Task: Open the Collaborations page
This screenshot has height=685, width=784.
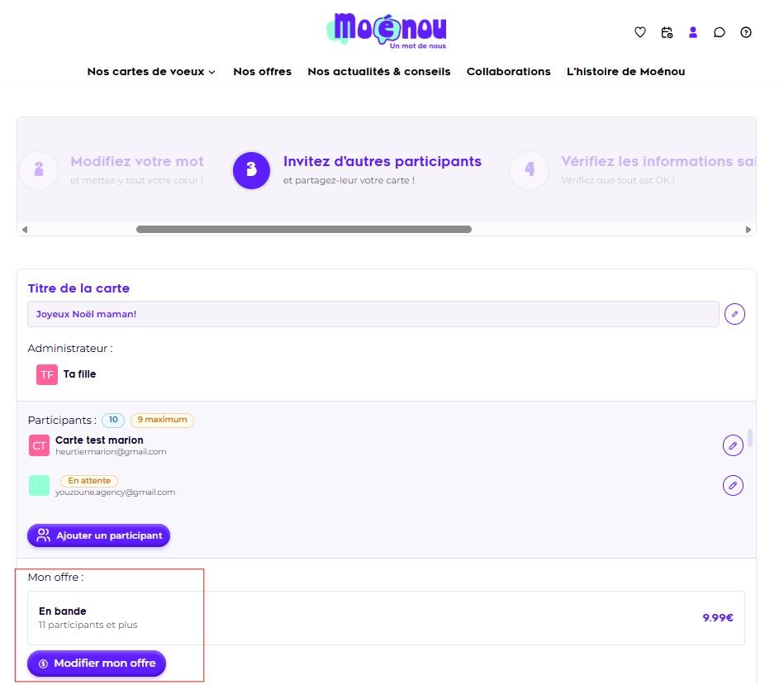Action: click(x=508, y=72)
